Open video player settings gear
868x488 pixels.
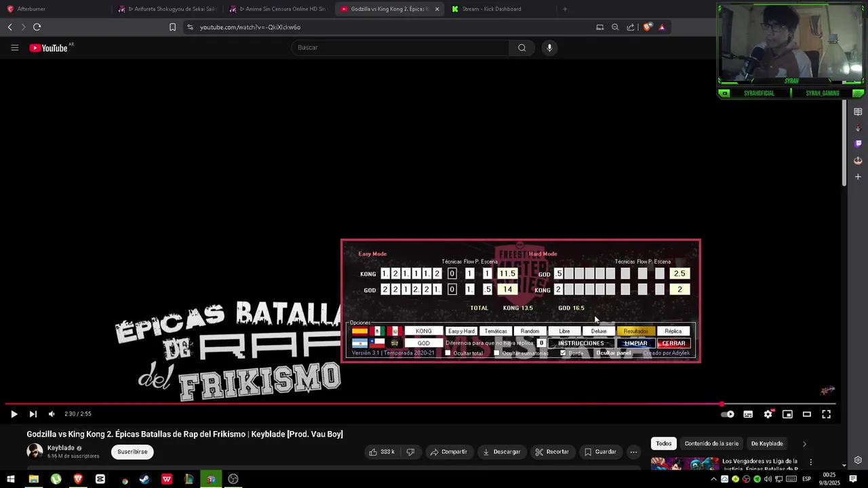[x=768, y=414]
